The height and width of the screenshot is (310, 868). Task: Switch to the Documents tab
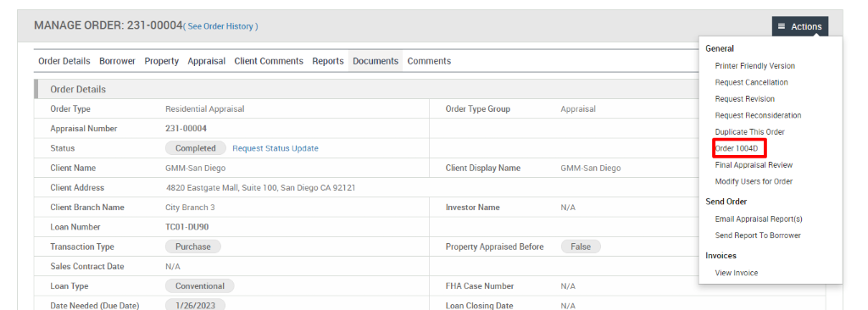coord(376,61)
